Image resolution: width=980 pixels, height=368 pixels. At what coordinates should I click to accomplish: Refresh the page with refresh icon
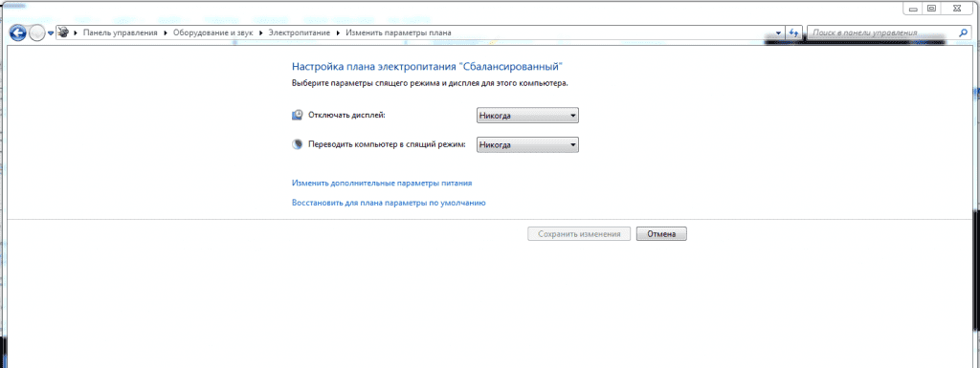click(x=793, y=32)
